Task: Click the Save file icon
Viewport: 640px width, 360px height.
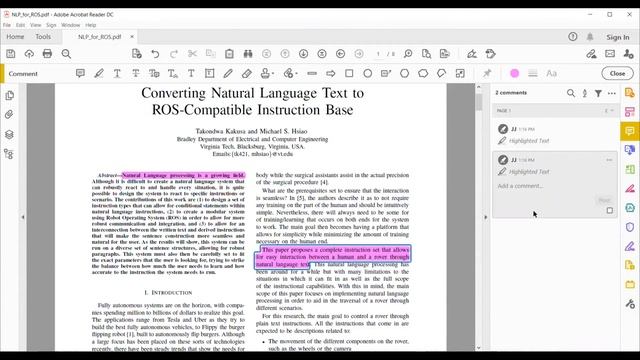Action: click(11, 54)
